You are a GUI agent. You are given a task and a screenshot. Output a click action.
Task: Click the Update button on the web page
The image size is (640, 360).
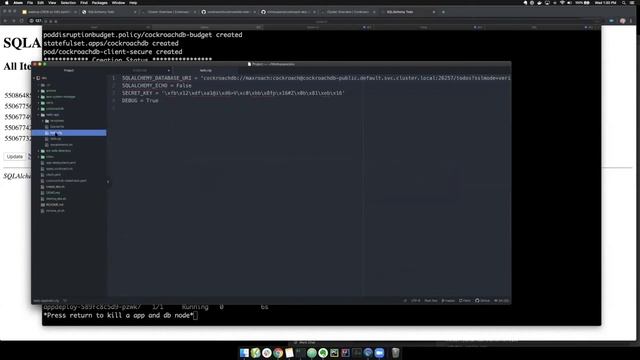click(x=15, y=156)
